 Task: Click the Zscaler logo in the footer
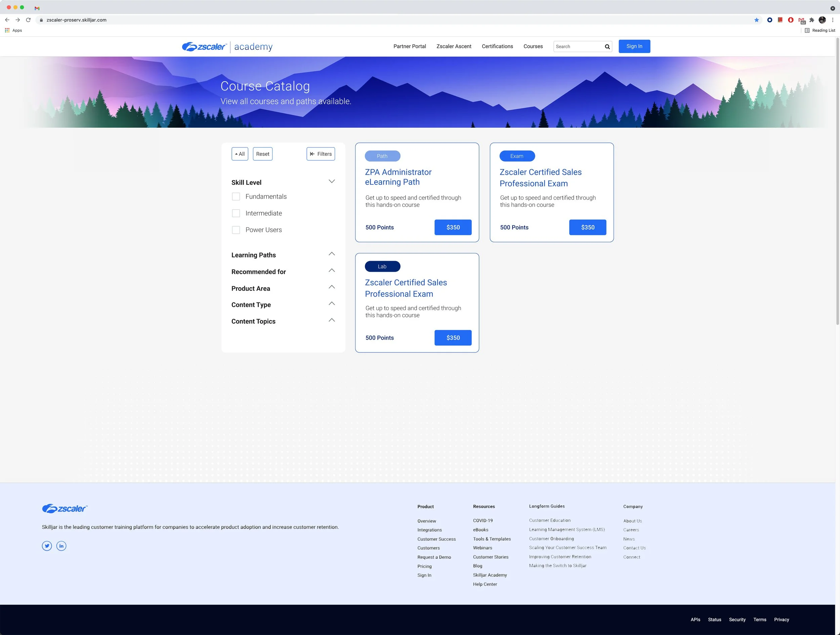[65, 509]
